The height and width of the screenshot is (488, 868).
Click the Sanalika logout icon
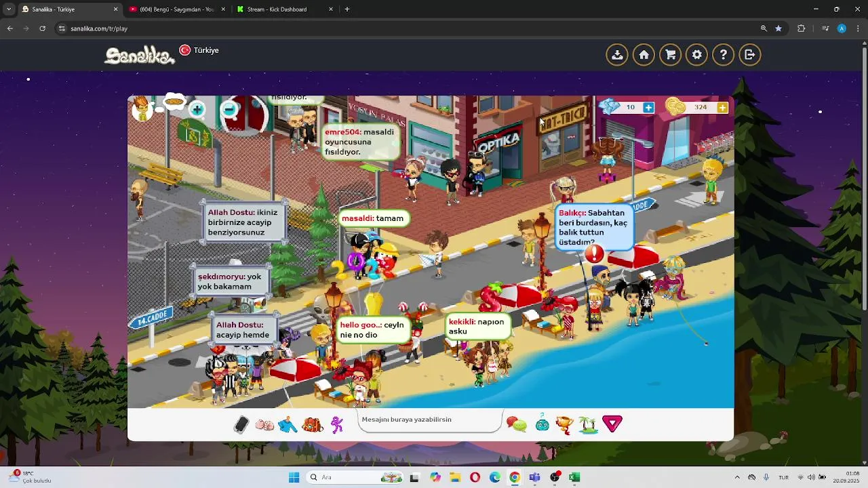click(750, 55)
